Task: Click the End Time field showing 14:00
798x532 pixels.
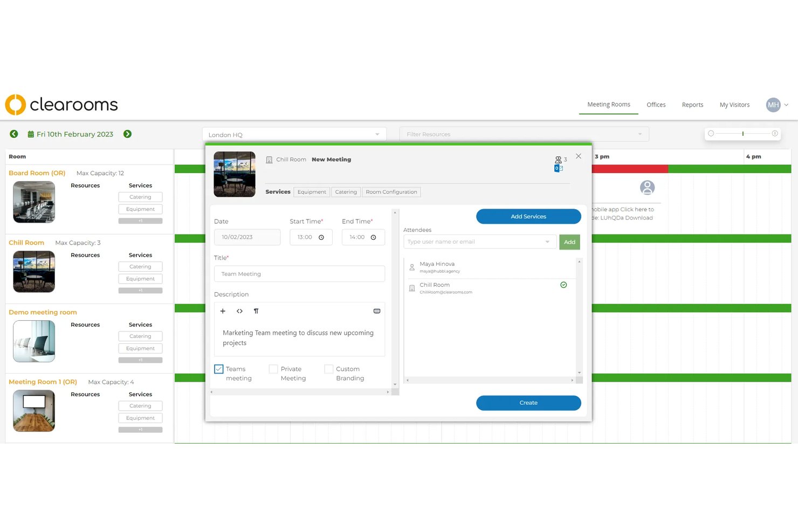Action: coord(363,237)
